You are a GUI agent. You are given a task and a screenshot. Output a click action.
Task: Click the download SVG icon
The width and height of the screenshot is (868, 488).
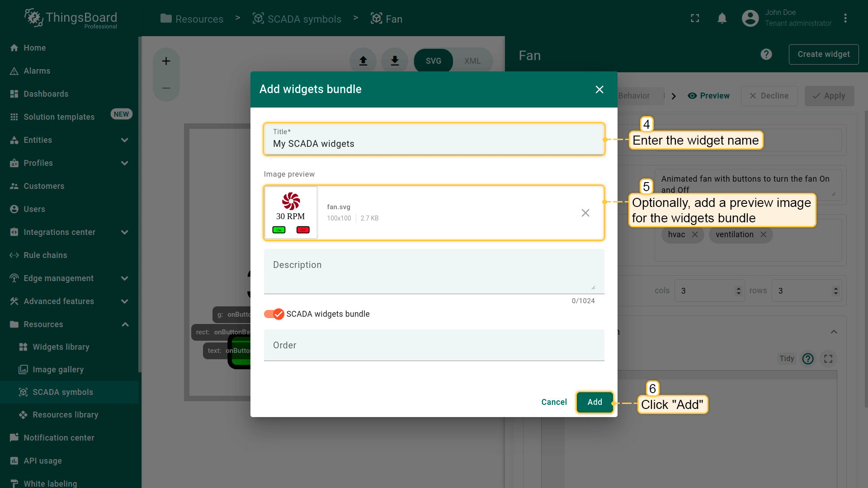(x=395, y=61)
